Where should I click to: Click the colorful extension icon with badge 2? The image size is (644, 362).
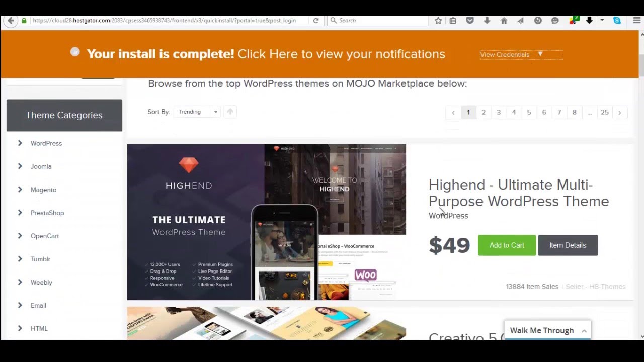[x=573, y=20]
